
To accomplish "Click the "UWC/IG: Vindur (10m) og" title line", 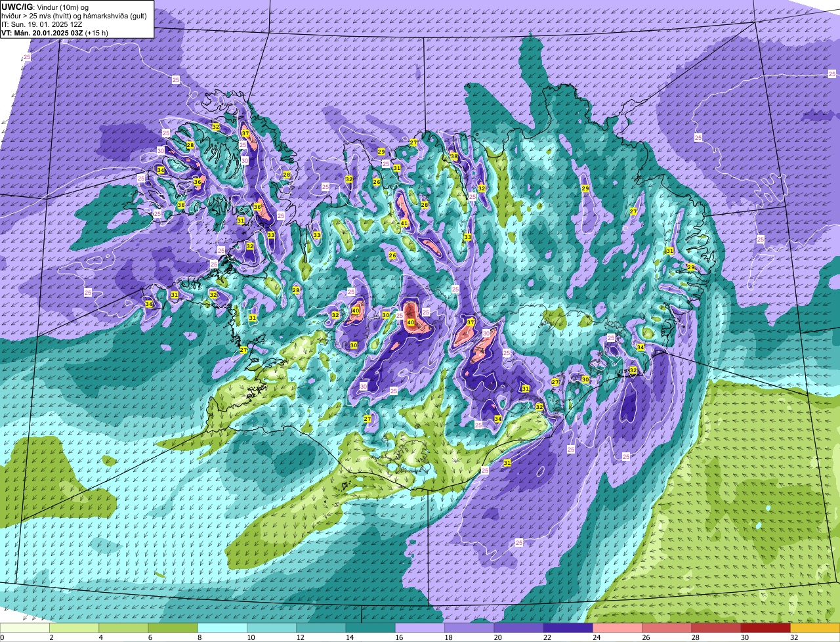I will point(44,7).
